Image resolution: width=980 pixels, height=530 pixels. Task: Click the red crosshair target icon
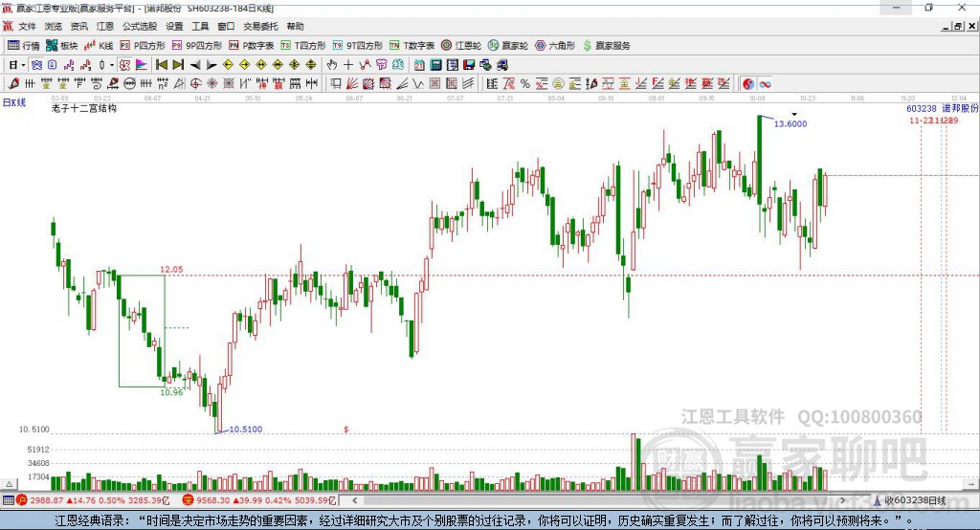(195, 84)
